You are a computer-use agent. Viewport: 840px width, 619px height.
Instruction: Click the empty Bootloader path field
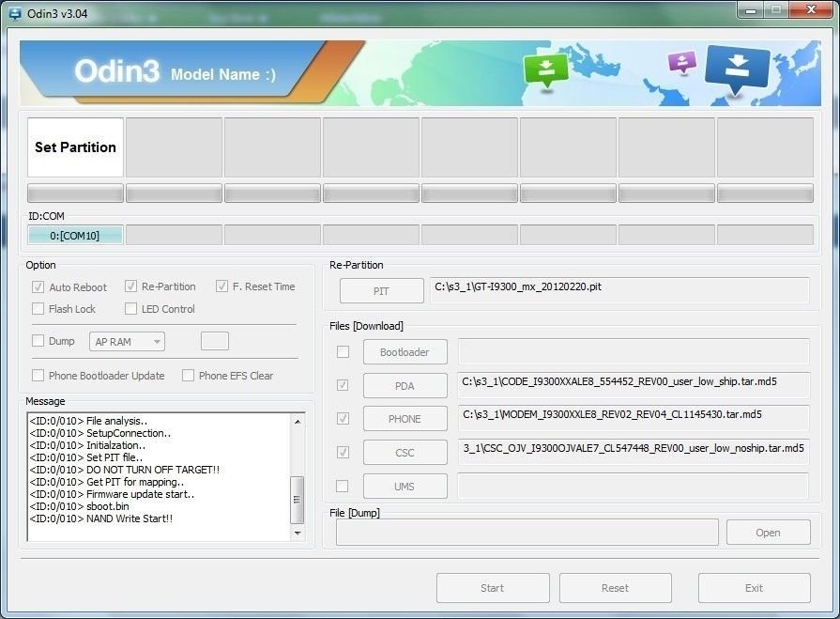[x=634, y=351]
